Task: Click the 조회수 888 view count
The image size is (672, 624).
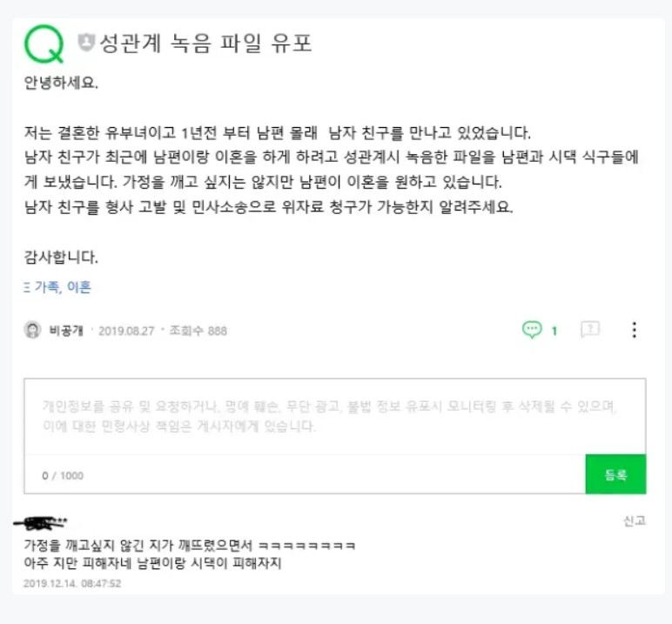Action: pyautogui.click(x=198, y=331)
